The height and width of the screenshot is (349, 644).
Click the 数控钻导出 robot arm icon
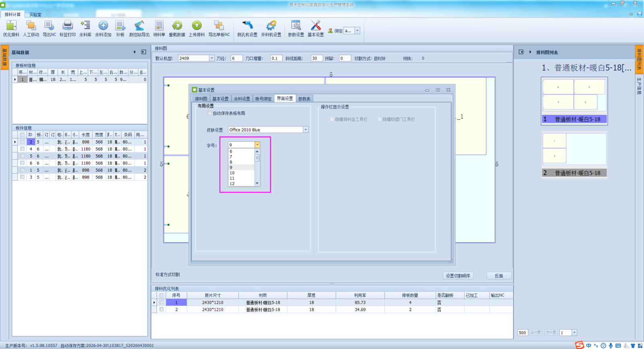click(x=139, y=26)
